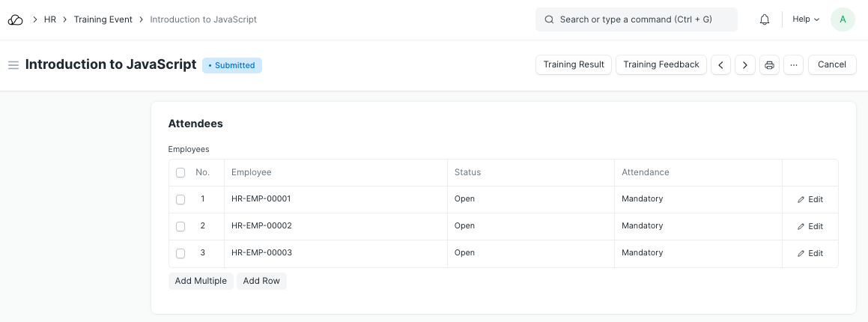Focus the search or command bar
The image size is (868, 322).
636,19
